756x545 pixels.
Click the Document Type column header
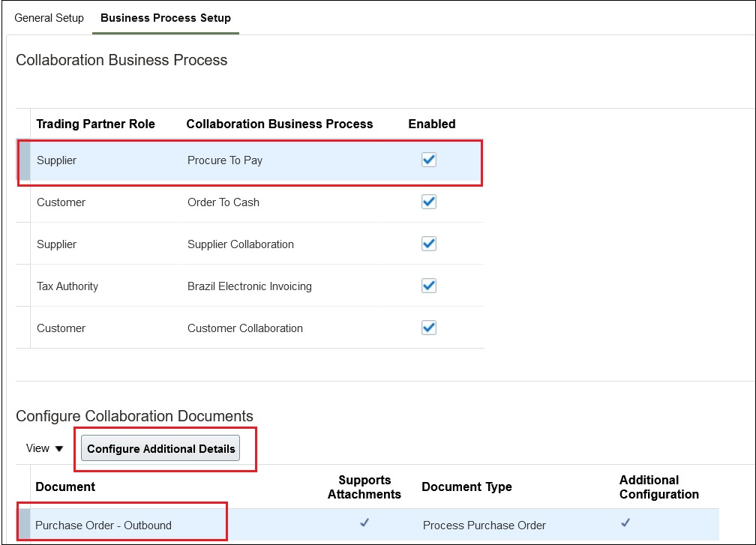pyautogui.click(x=466, y=487)
